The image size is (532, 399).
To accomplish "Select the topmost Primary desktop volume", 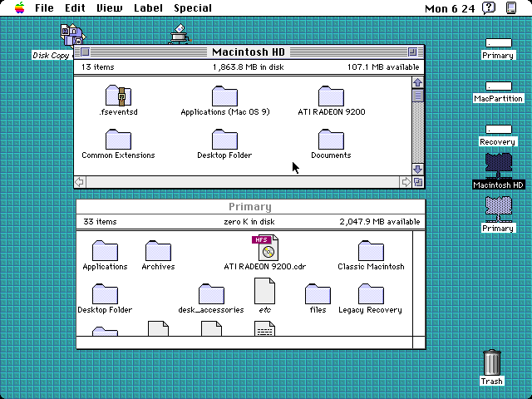I will 498,43.
